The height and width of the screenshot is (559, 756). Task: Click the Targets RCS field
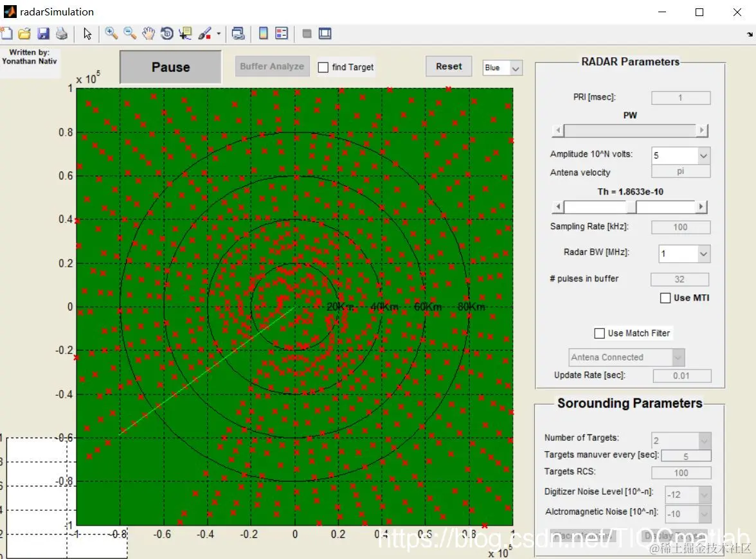[681, 473]
